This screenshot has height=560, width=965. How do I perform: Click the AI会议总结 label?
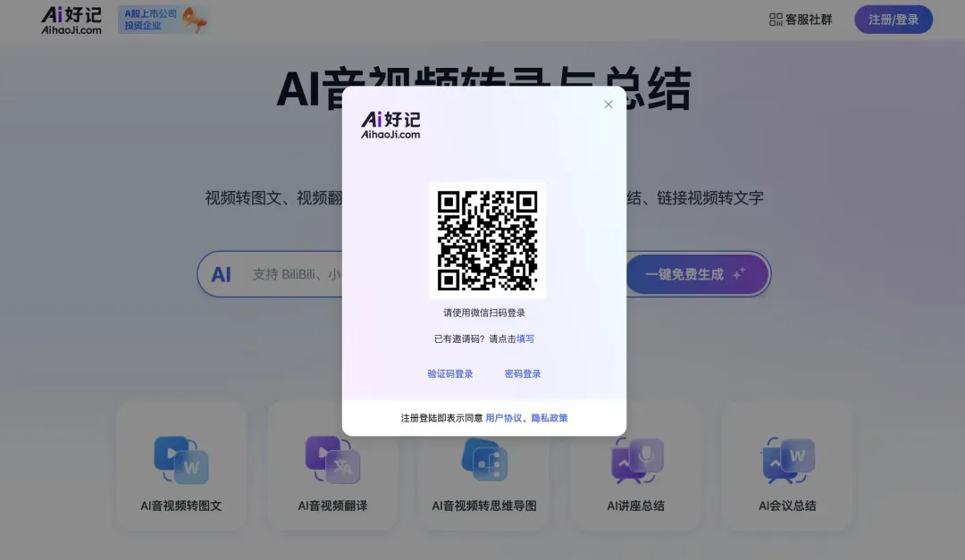787,506
